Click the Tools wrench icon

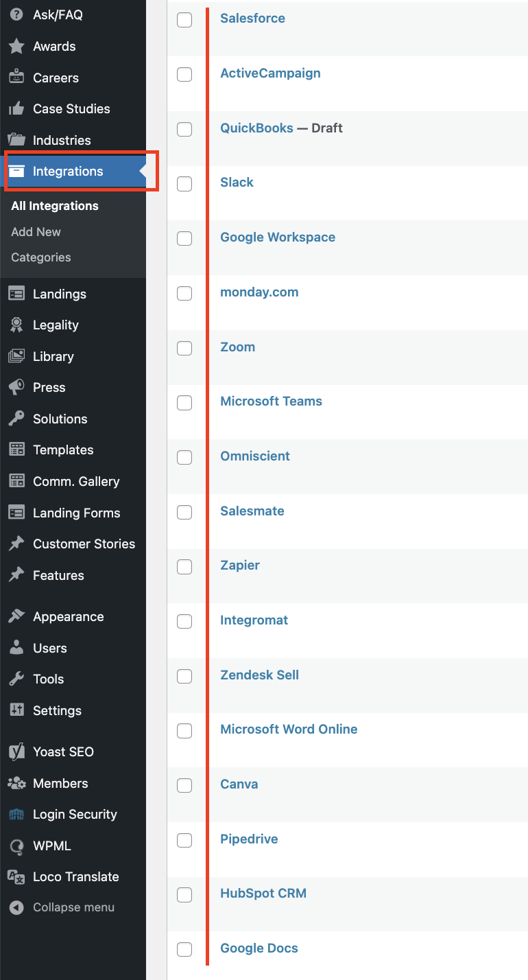pos(16,679)
